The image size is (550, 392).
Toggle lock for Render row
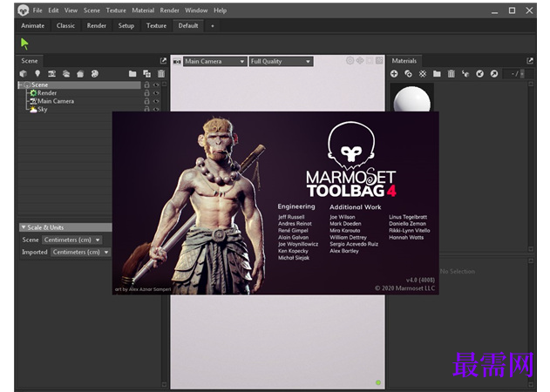pos(147,93)
